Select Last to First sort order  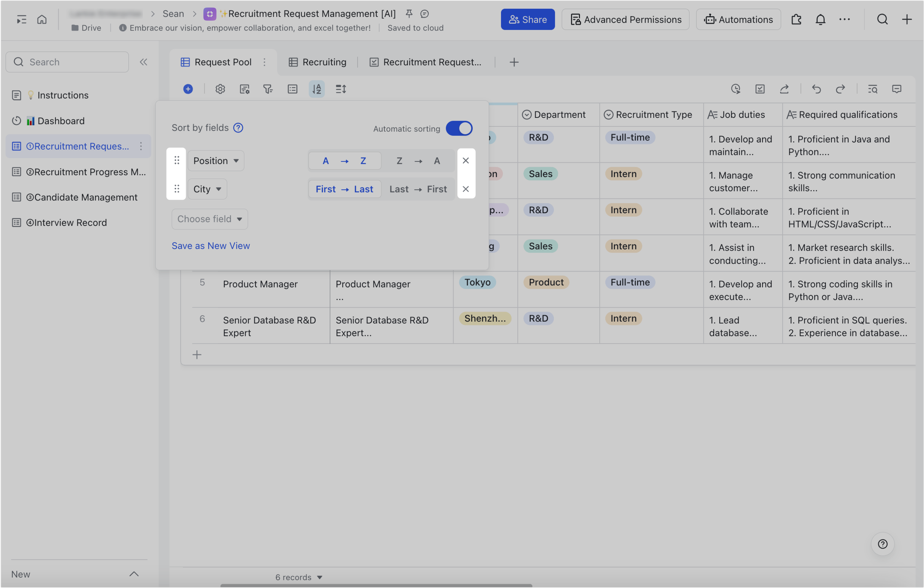(x=418, y=189)
